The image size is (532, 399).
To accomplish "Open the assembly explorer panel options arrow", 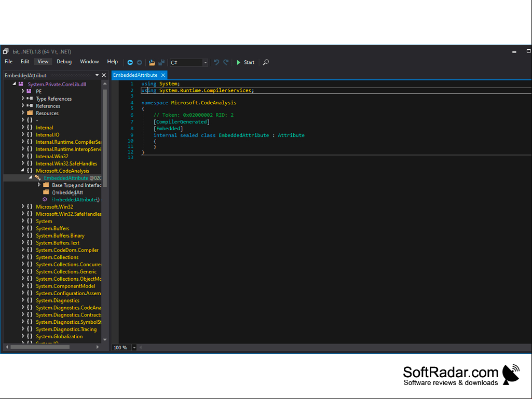I will click(97, 75).
